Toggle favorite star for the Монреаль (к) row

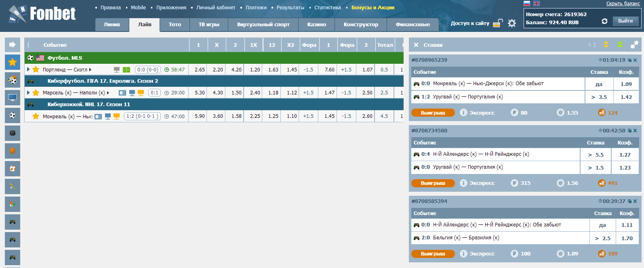(36, 116)
